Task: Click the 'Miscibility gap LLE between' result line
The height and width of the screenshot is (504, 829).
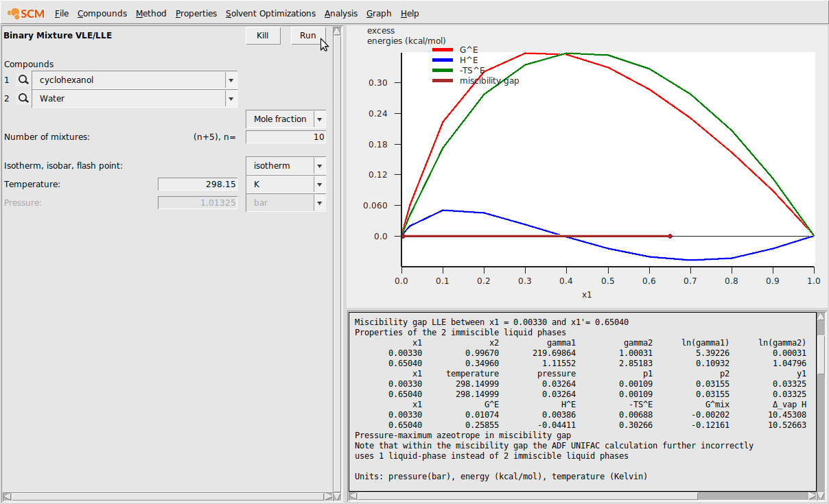Action: tap(491, 322)
